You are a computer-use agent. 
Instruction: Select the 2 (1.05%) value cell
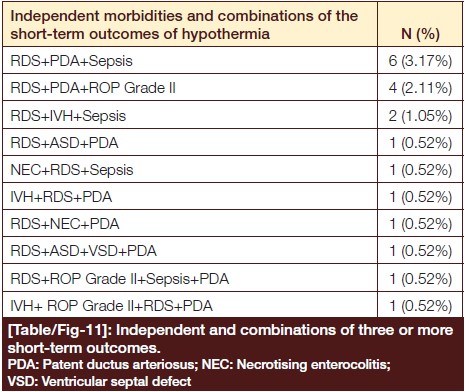tap(420, 116)
